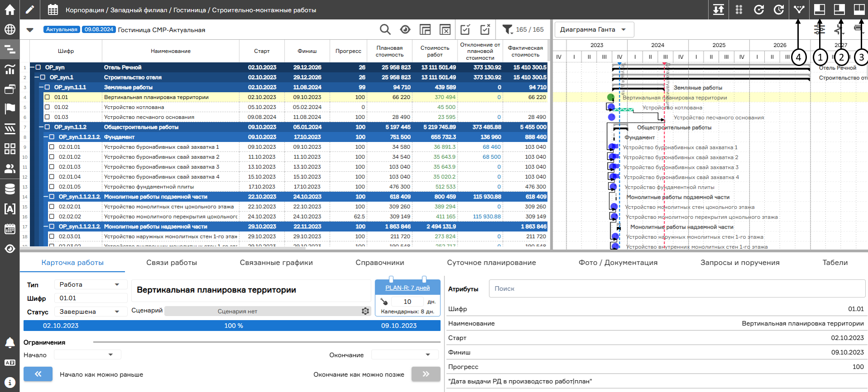Open the Справочники tab

(x=380, y=263)
